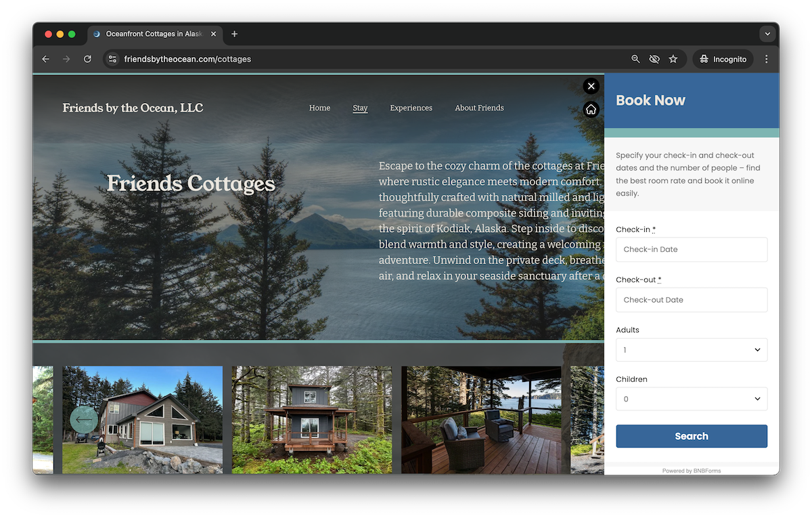The width and height of the screenshot is (812, 518).
Task: Close the Book Now side panel
Action: (591, 86)
